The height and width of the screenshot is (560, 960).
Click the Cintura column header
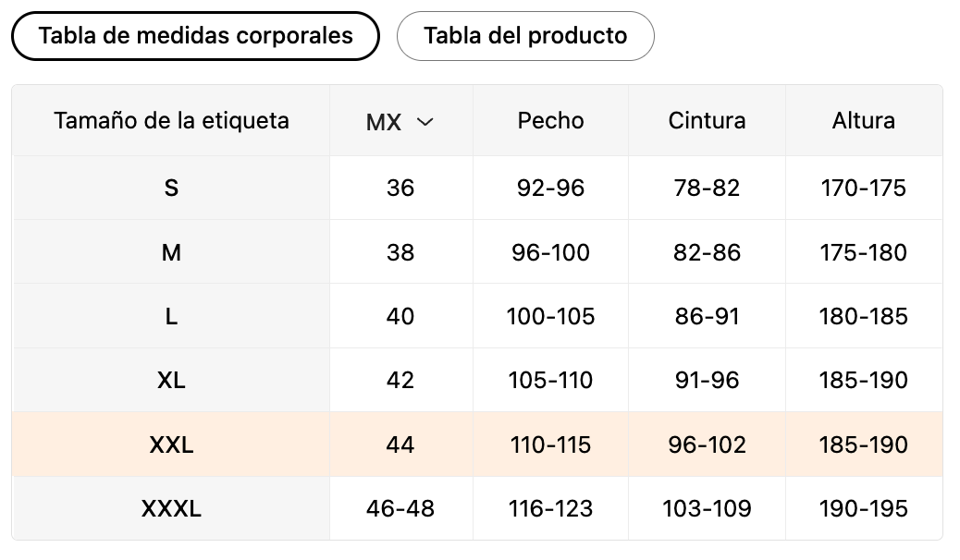pos(707,120)
